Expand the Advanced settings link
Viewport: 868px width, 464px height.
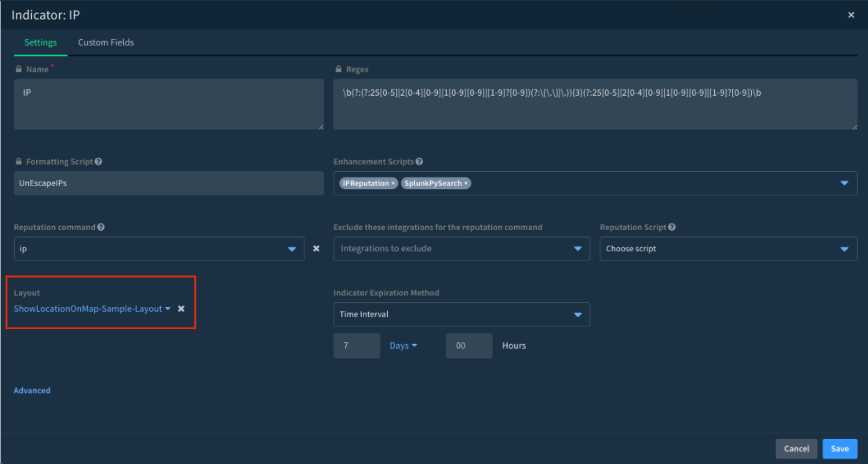click(x=32, y=390)
